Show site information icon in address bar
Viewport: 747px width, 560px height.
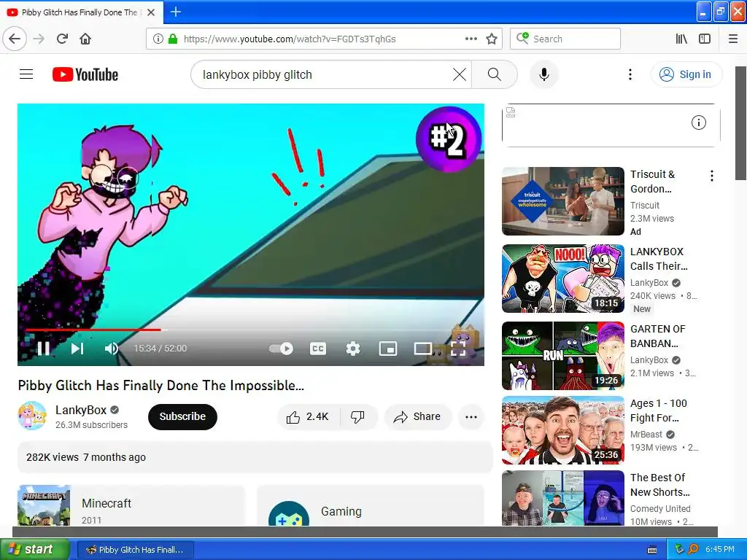click(158, 39)
